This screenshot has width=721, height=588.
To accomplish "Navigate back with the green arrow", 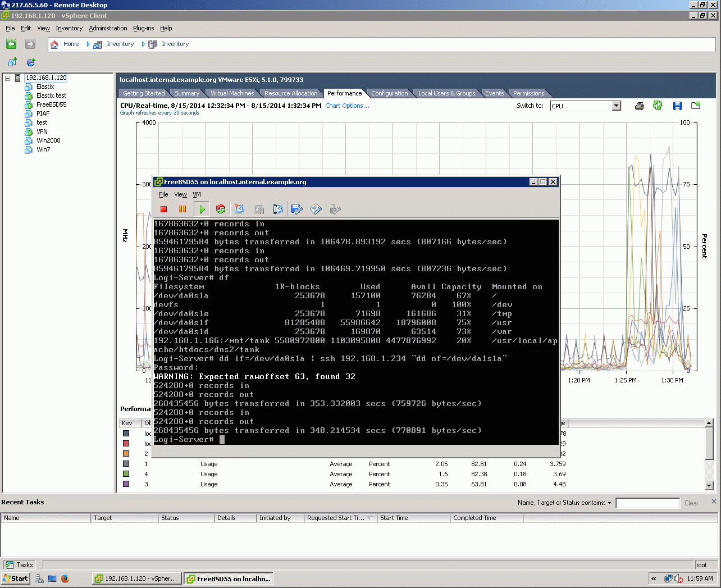I will coord(11,44).
